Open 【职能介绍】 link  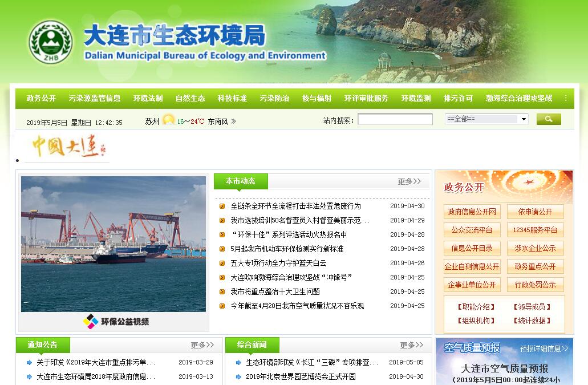point(476,307)
